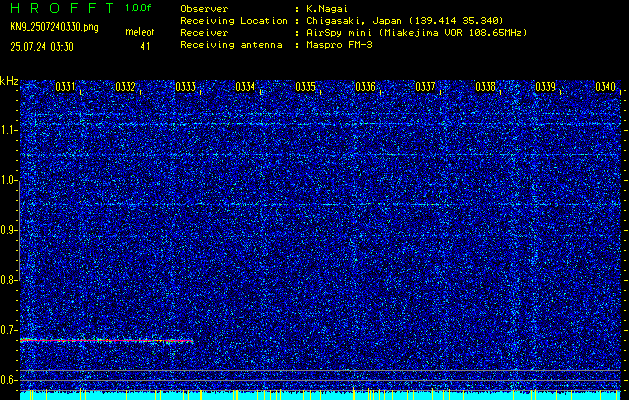
Task: Click the Receiving antenna label
Action: (x=231, y=45)
